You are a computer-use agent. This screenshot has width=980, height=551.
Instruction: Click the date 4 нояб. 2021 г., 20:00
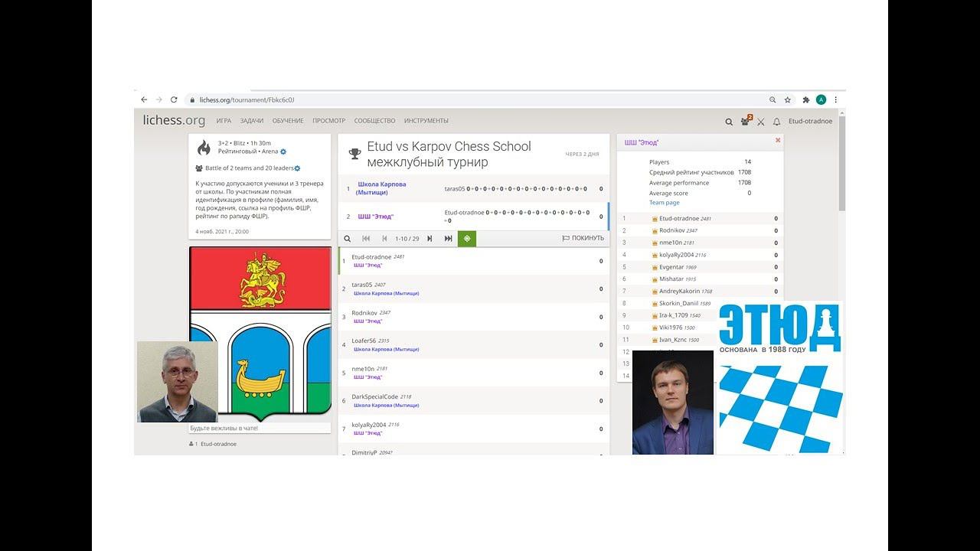[222, 231]
